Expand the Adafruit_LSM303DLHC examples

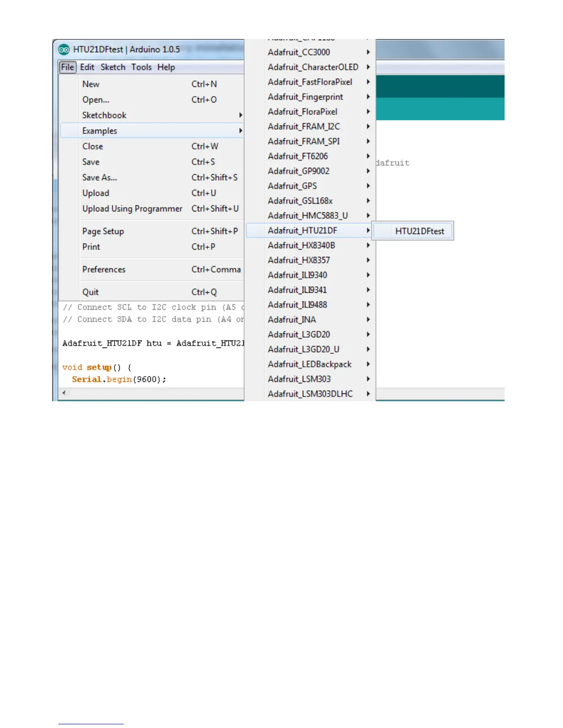pyautogui.click(x=310, y=394)
